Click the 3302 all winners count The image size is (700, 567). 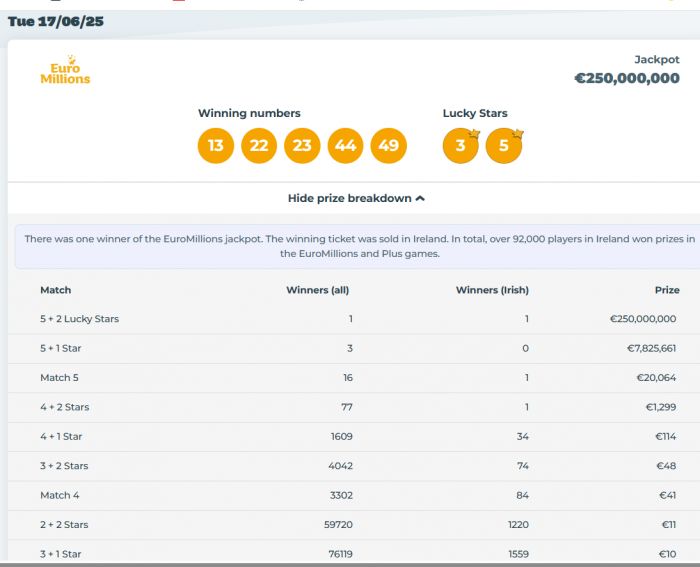[x=341, y=495]
